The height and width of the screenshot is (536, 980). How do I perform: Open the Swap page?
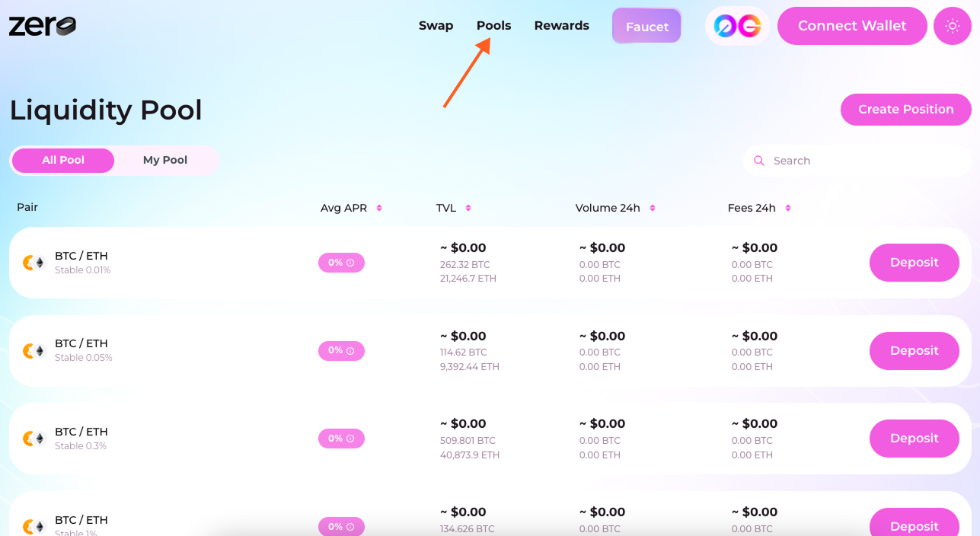pyautogui.click(x=436, y=25)
